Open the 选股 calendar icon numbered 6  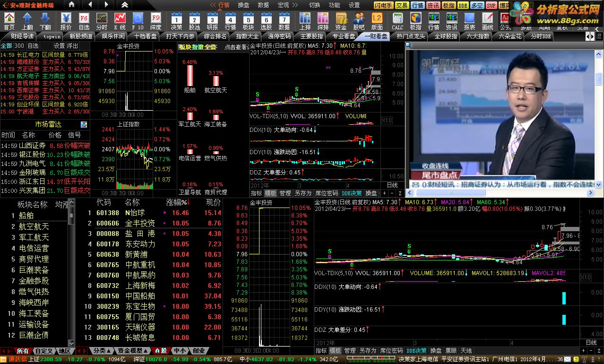click(x=266, y=21)
